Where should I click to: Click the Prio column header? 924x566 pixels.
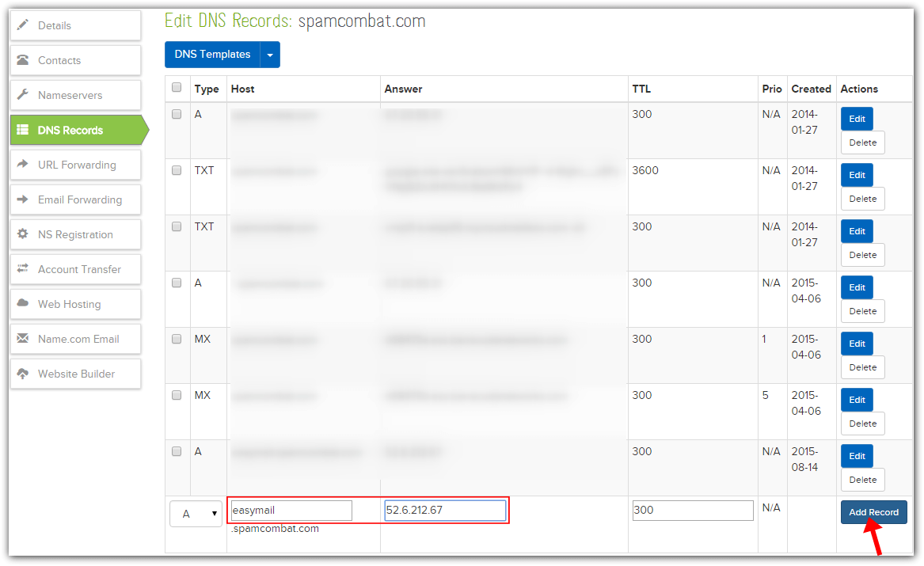pyautogui.click(x=771, y=89)
